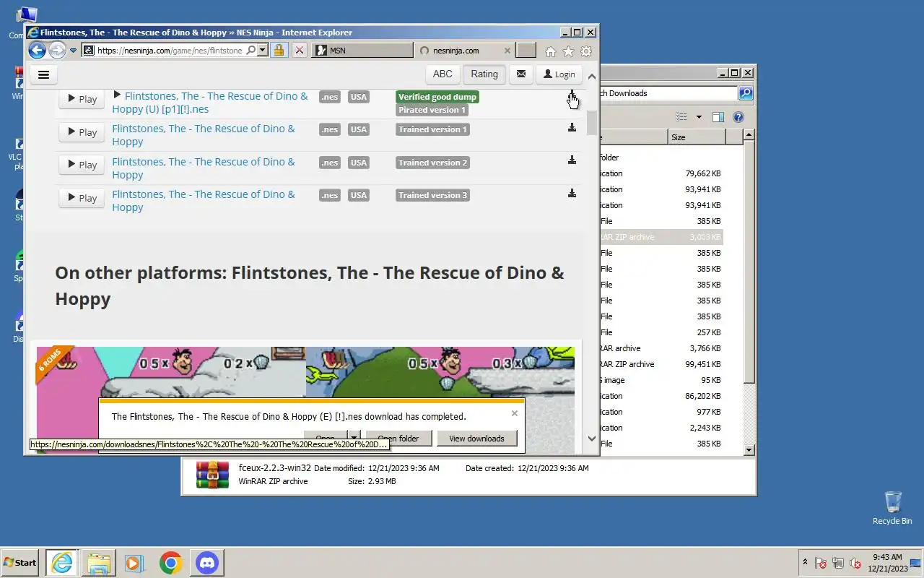Open the Trained version 1 Flintstones link
Screen dimensions: 924x578
204,135
